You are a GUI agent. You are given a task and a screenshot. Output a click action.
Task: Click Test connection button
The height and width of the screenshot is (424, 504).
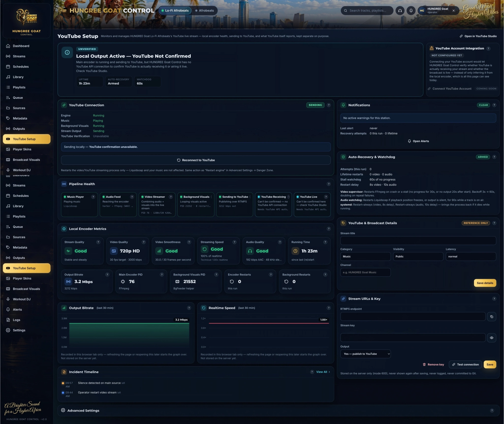click(465, 364)
